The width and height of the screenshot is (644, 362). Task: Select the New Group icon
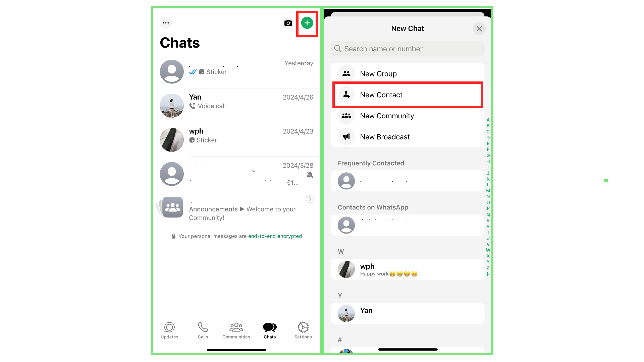[346, 74]
